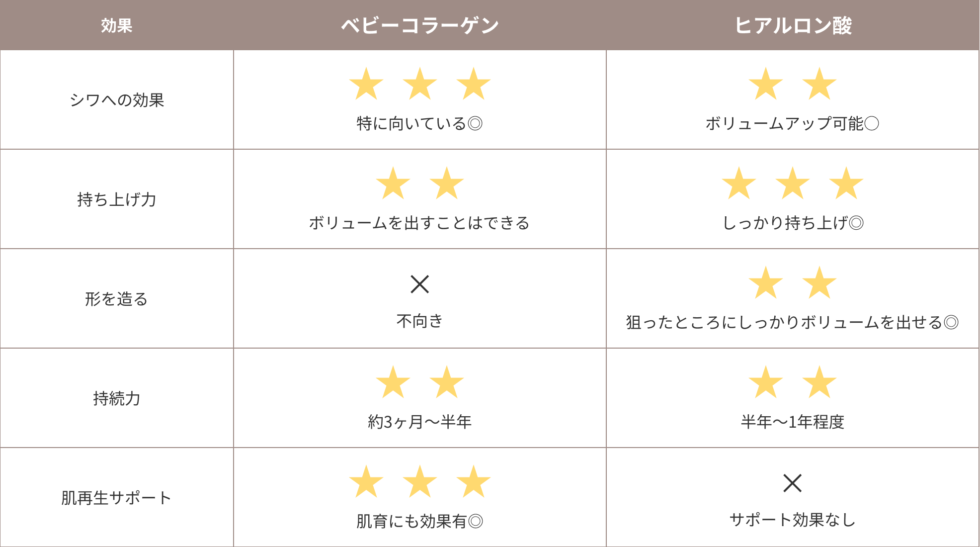
Task: Click the X icon above 不向き
Action: 420,284
